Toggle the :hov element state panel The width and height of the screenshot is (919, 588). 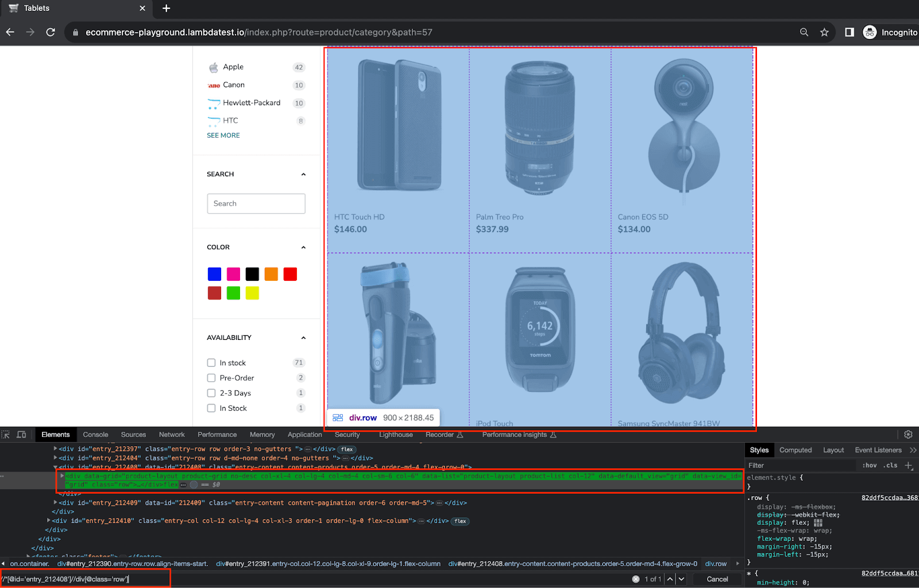tap(869, 466)
